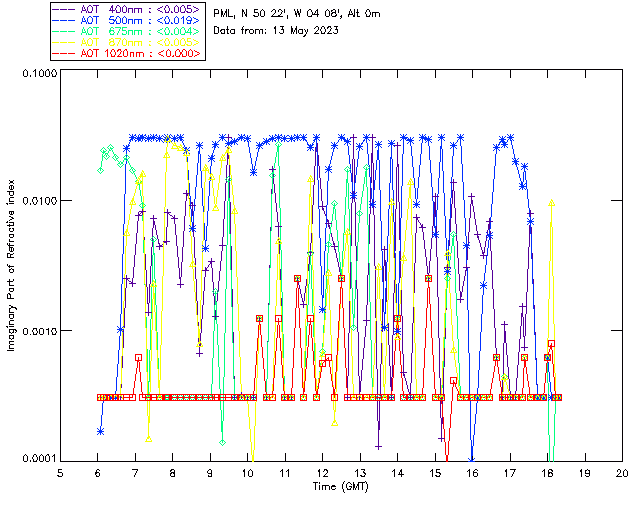640x512 pixels.
Task: Click the y-axis label 0.0010
Action: coord(39,331)
